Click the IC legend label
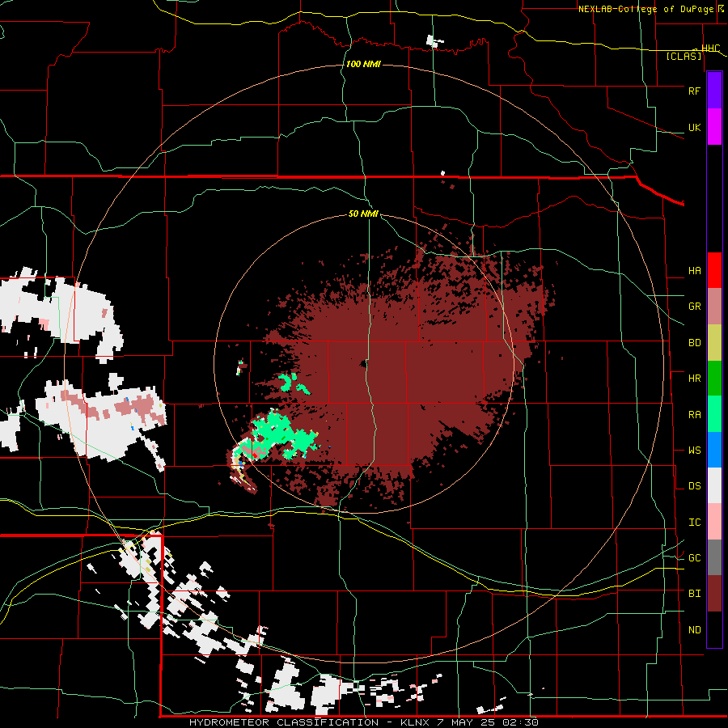 pyautogui.click(x=694, y=523)
